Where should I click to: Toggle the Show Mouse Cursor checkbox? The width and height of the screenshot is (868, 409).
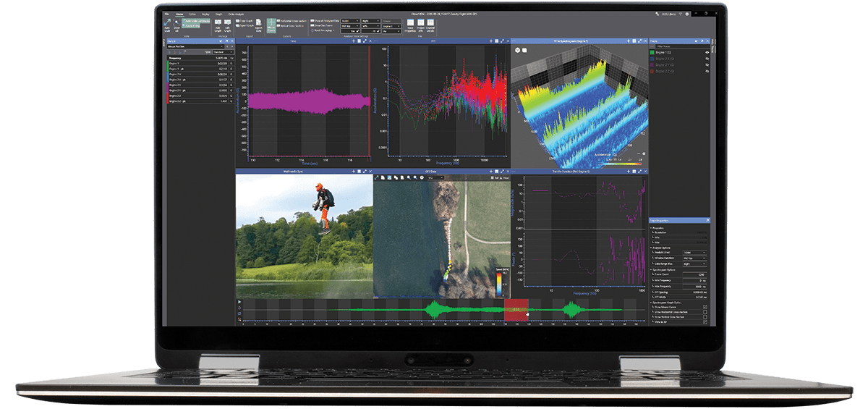[x=705, y=307]
